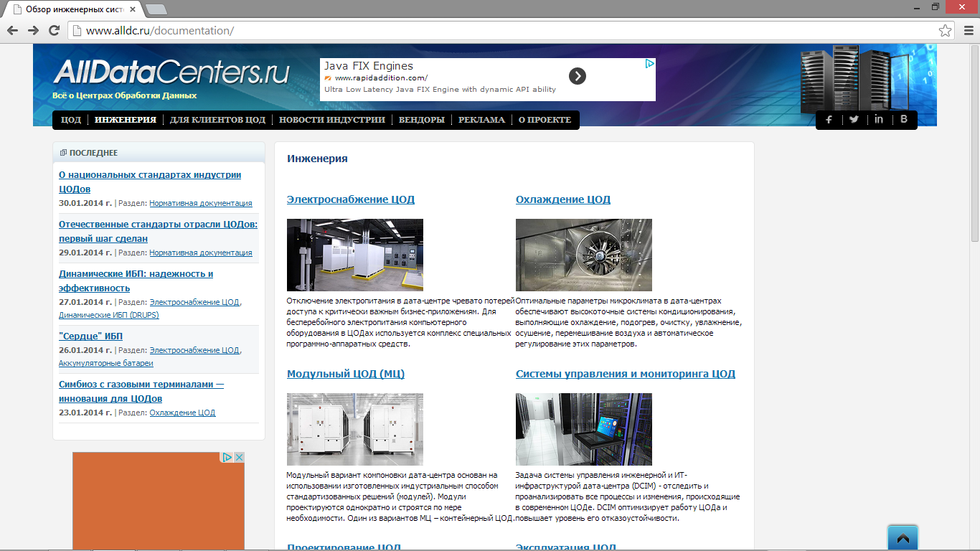This screenshot has height=551, width=980.
Task: Click the monitoring console thumbnail image
Action: (x=584, y=429)
